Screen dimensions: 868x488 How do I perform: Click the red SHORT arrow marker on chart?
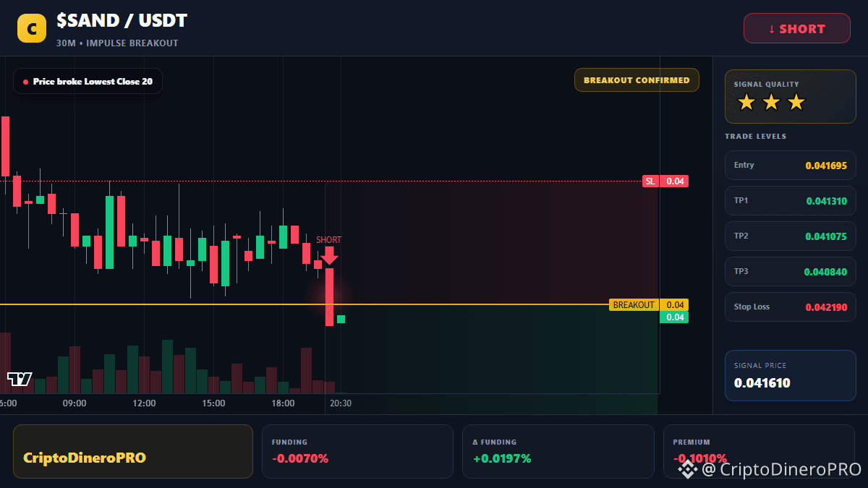click(x=329, y=254)
